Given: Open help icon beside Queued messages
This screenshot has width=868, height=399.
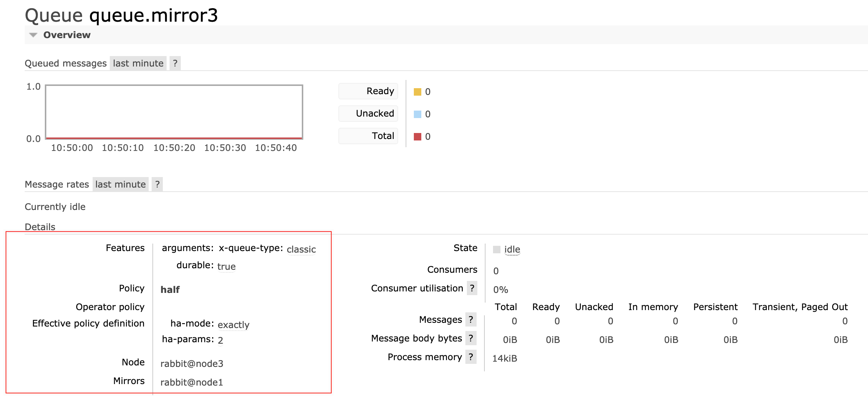Looking at the screenshot, I should click(175, 63).
